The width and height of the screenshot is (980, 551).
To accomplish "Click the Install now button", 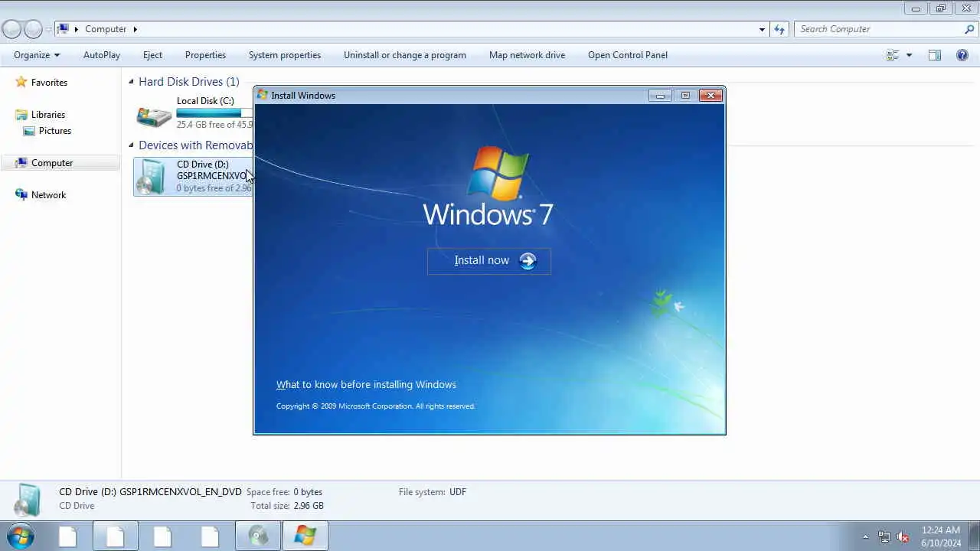I will [489, 261].
